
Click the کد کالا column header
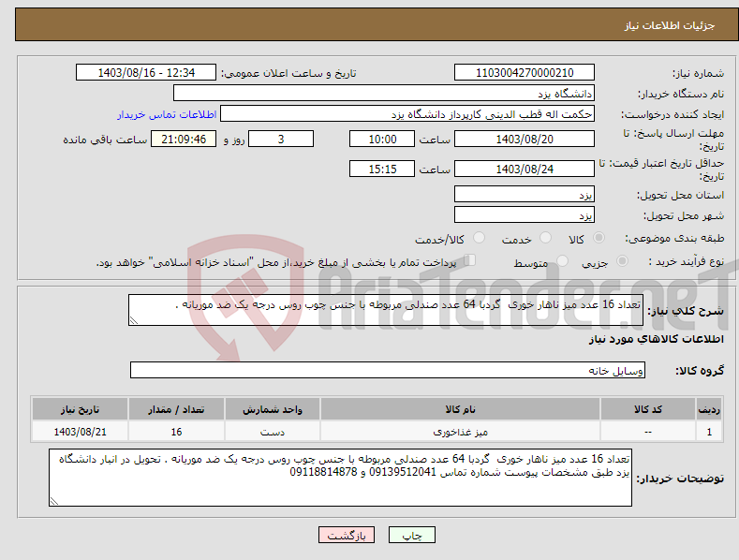pos(648,409)
